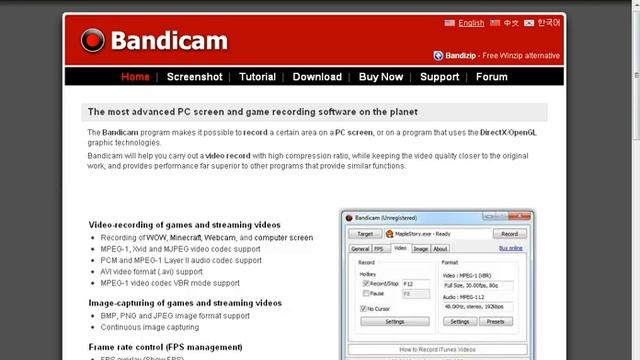Click 'The most advanced PC screen' heading
This screenshot has width=640, height=360.
pos(253,112)
